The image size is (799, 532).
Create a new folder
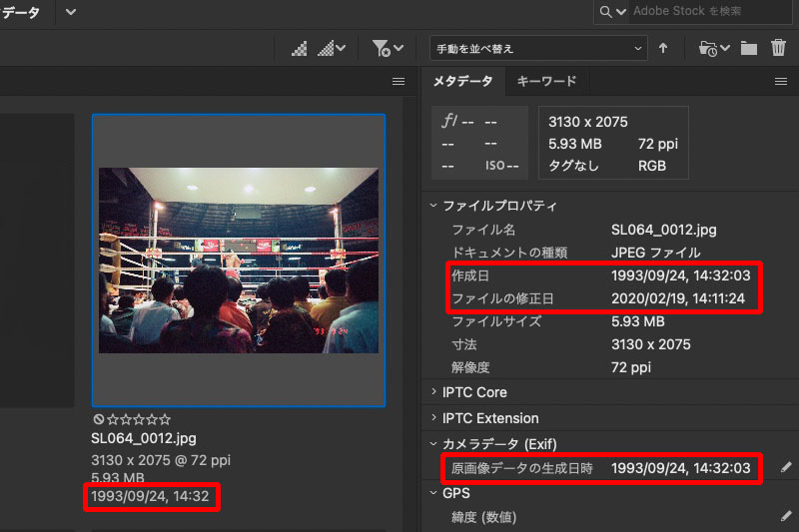pyautogui.click(x=748, y=48)
